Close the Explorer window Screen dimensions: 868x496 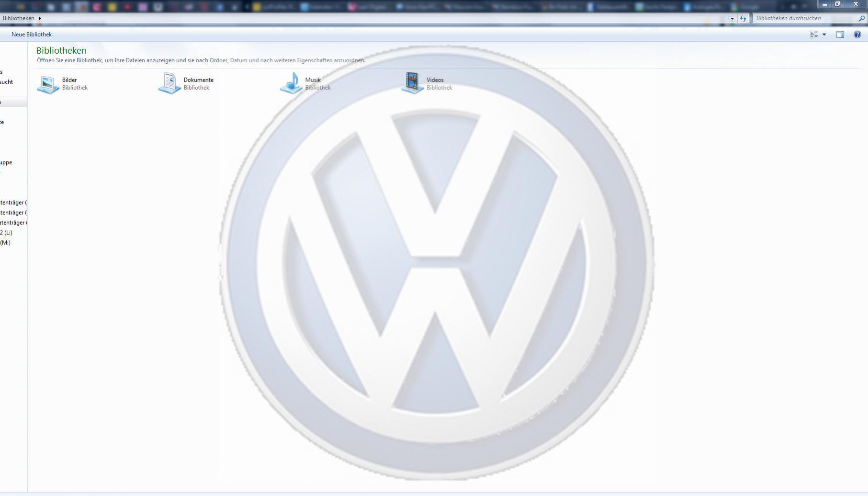click(x=856, y=4)
